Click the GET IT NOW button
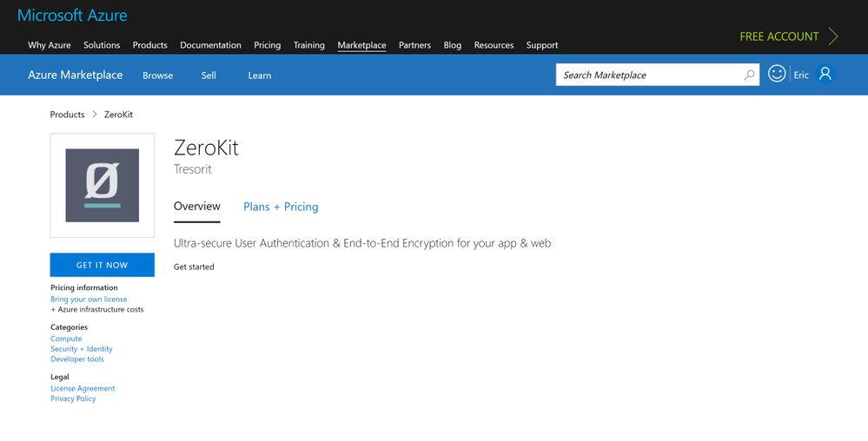Viewport: 868px width, 441px height. 103,265
